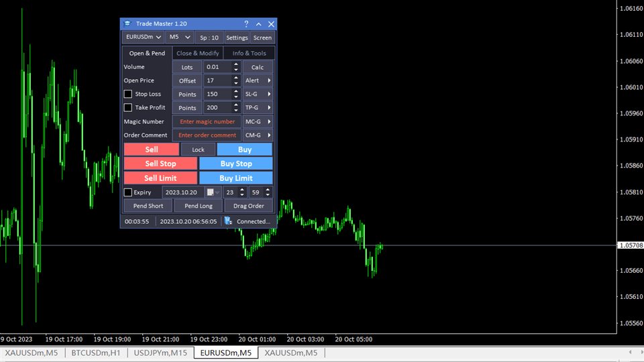Increase the expiry hour 23 stepper

point(242,189)
